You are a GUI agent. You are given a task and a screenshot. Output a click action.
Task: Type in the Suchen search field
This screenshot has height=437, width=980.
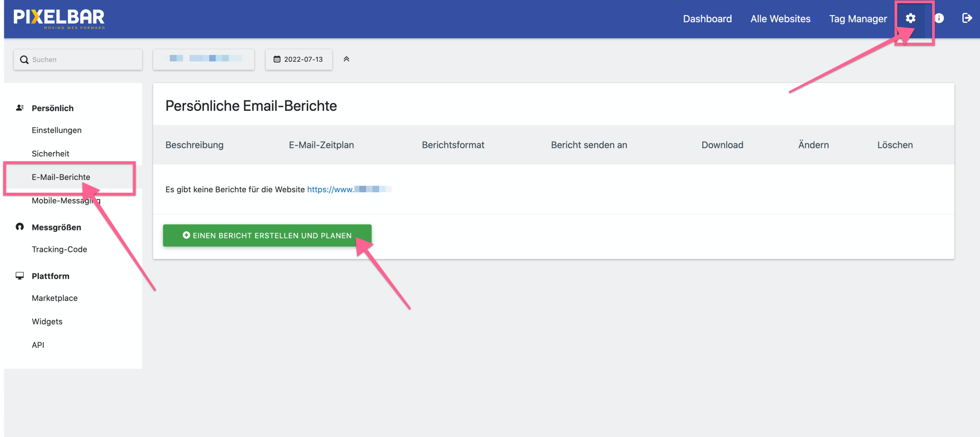coord(84,60)
